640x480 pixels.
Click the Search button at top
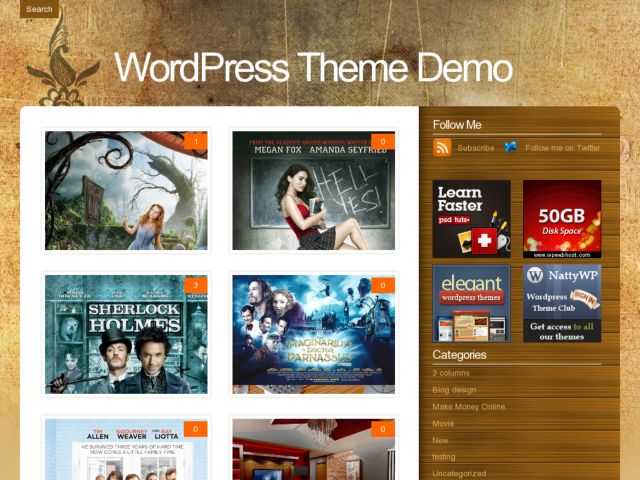tap(39, 9)
